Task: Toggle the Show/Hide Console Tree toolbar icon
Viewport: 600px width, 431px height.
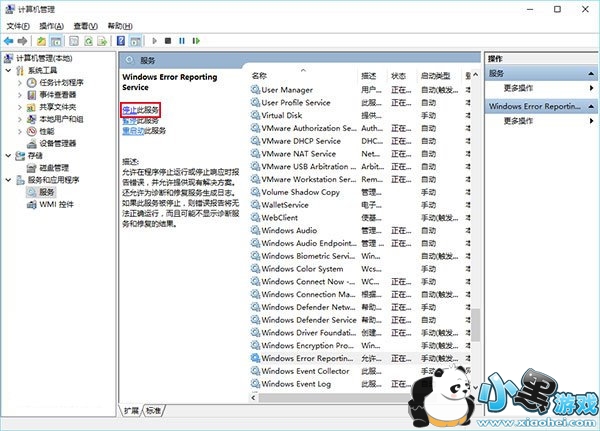Action: (x=56, y=41)
